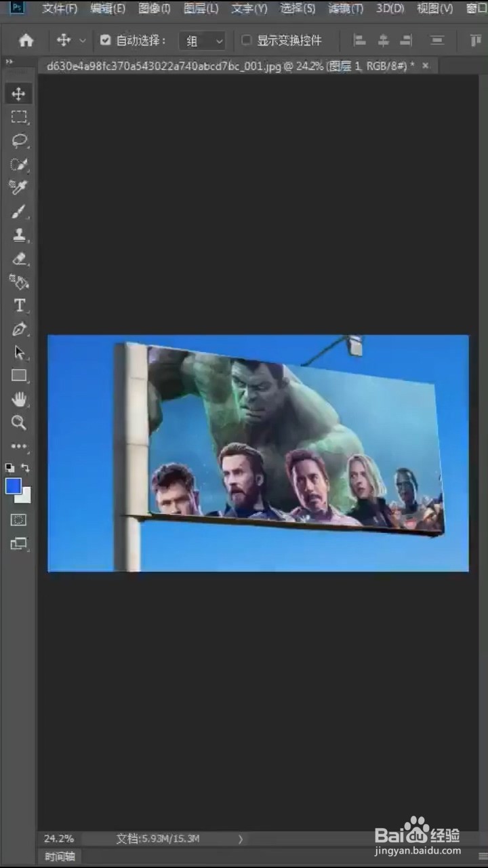This screenshot has height=868, width=488.
Task: Open the 组 auto-select dropdown
Action: pyautogui.click(x=202, y=41)
